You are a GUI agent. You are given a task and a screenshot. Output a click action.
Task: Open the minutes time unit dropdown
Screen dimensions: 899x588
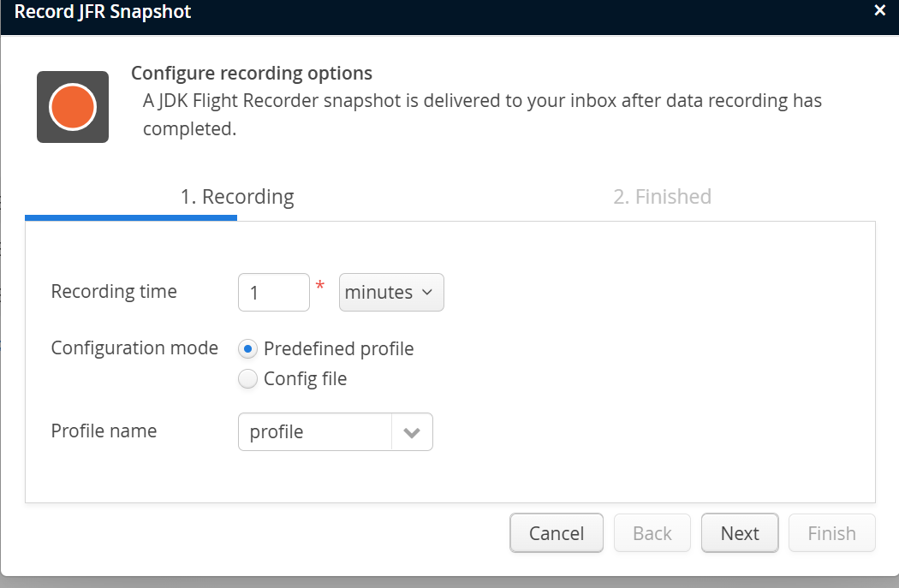(x=391, y=293)
